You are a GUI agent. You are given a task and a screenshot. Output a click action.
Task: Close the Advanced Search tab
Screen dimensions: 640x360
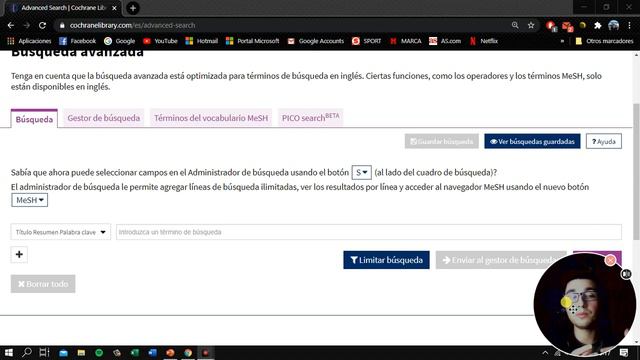coord(114,8)
